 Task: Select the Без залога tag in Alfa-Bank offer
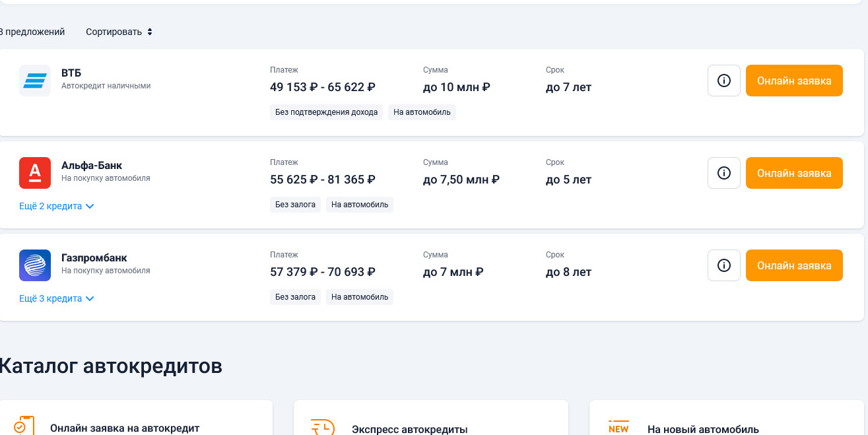click(x=295, y=205)
